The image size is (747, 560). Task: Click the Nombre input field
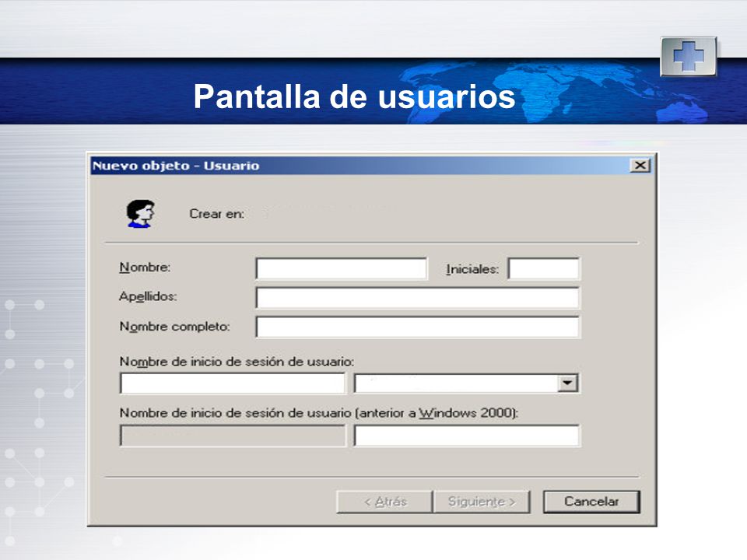(341, 268)
